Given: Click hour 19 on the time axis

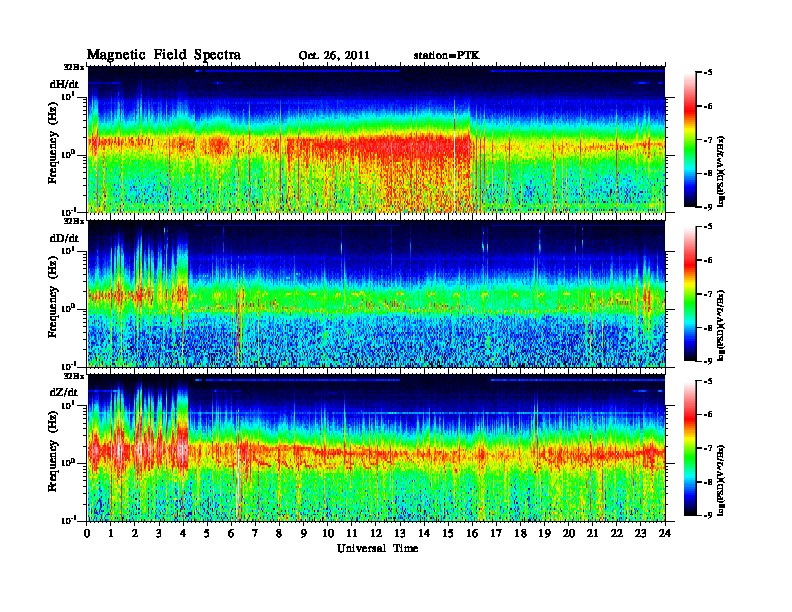Looking at the screenshot, I should [544, 533].
